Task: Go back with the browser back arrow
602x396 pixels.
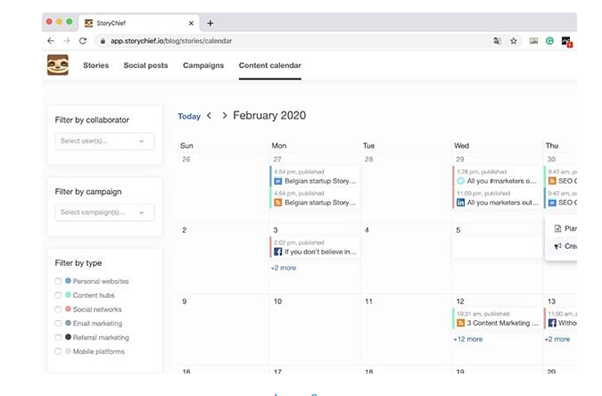Action: [x=51, y=41]
